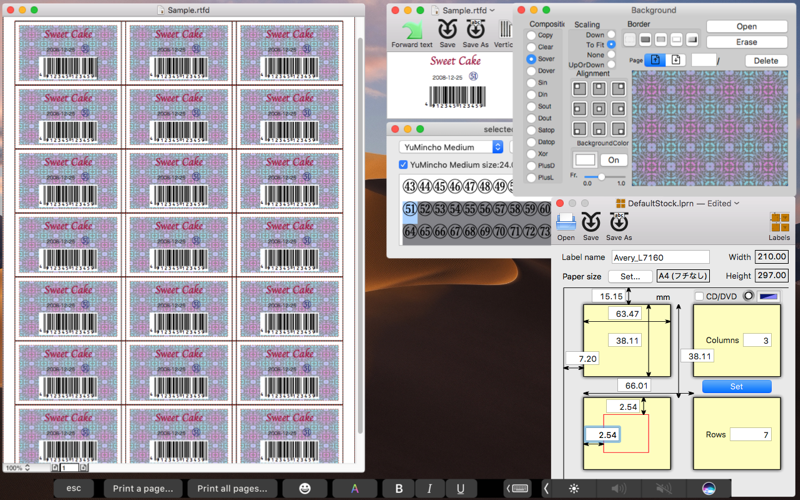Viewport: 800px width, 500px height.
Task: Select the Copy compositing radio button
Action: 532,35
